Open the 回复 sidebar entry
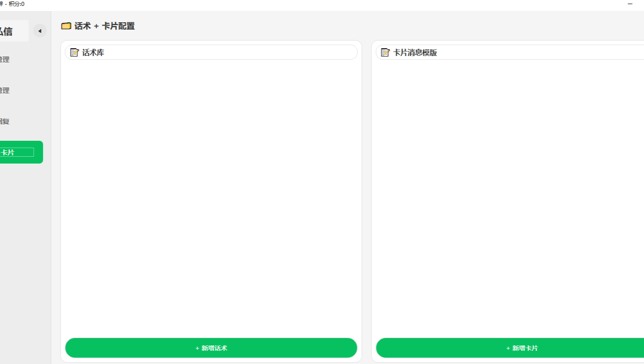644x364 pixels. tap(5, 122)
